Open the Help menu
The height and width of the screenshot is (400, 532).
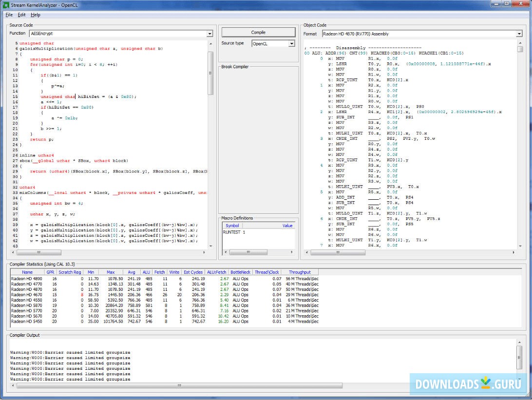coord(35,15)
